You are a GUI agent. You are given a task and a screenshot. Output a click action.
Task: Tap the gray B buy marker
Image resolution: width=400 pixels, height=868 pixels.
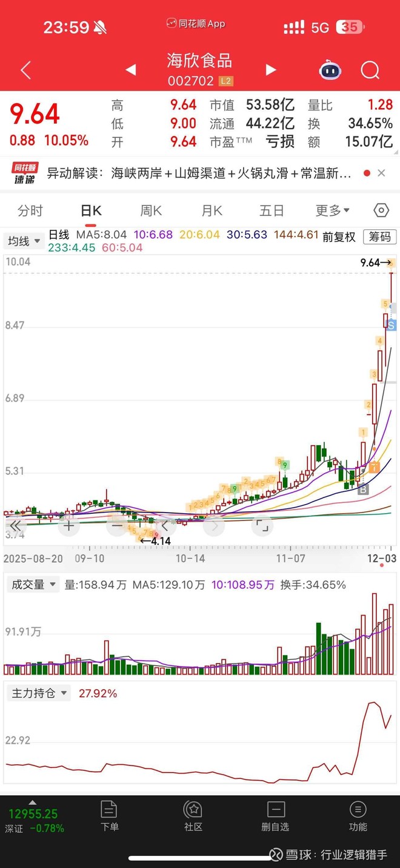tap(363, 489)
